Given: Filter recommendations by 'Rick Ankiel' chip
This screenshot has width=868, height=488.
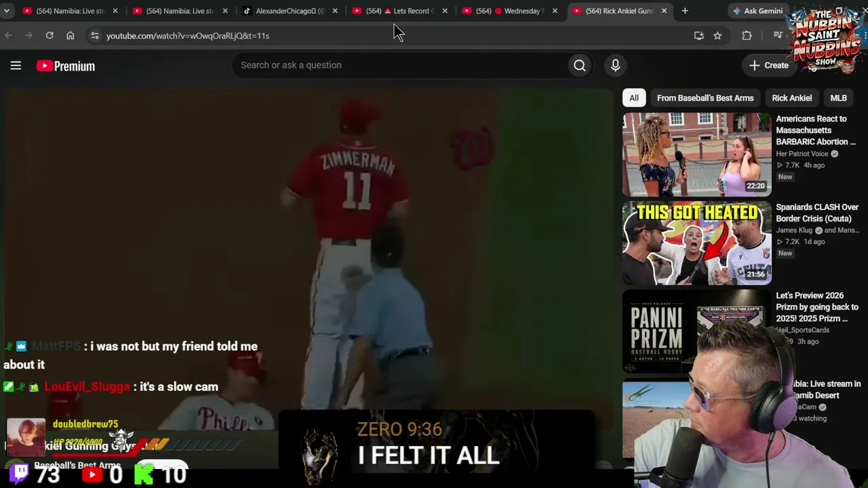Looking at the screenshot, I should point(791,98).
